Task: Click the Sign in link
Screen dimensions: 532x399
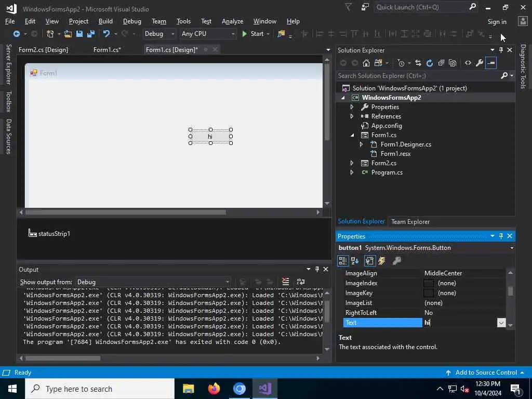Action: click(497, 22)
